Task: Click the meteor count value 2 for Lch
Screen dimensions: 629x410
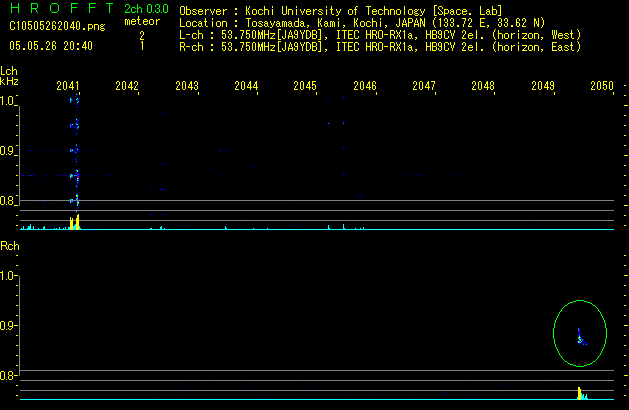Action: pyautogui.click(x=142, y=36)
